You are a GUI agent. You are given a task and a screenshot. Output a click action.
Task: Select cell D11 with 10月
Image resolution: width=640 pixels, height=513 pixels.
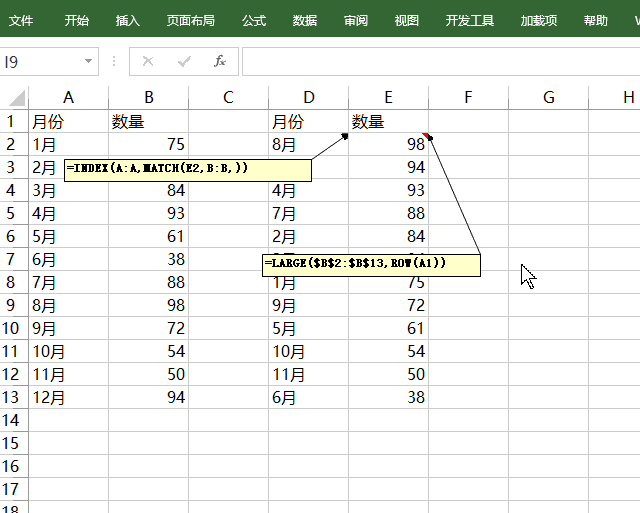309,351
